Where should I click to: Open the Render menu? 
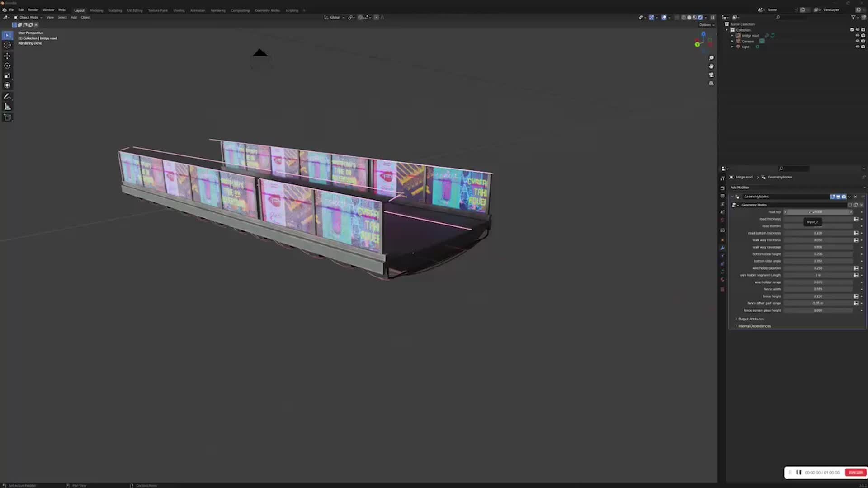click(33, 9)
